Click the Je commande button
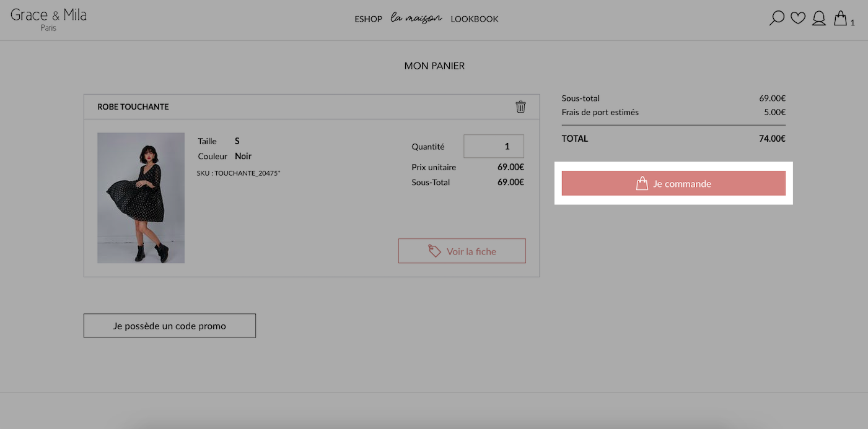The width and height of the screenshot is (868, 429). tap(673, 183)
